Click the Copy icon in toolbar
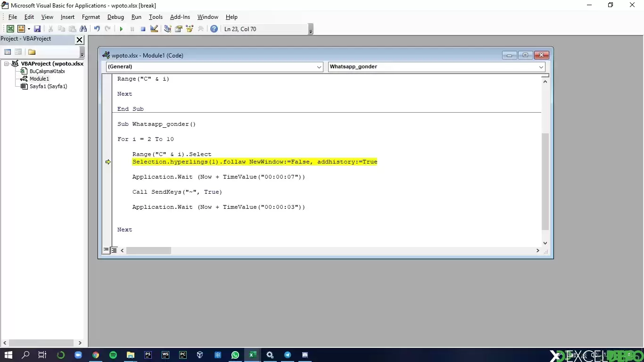This screenshot has height=362, width=644. point(61,29)
